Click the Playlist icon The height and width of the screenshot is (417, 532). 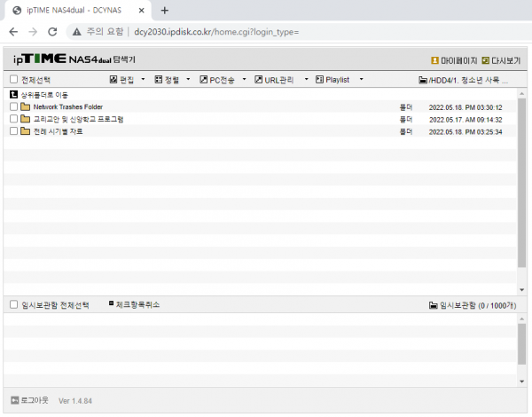pos(319,80)
